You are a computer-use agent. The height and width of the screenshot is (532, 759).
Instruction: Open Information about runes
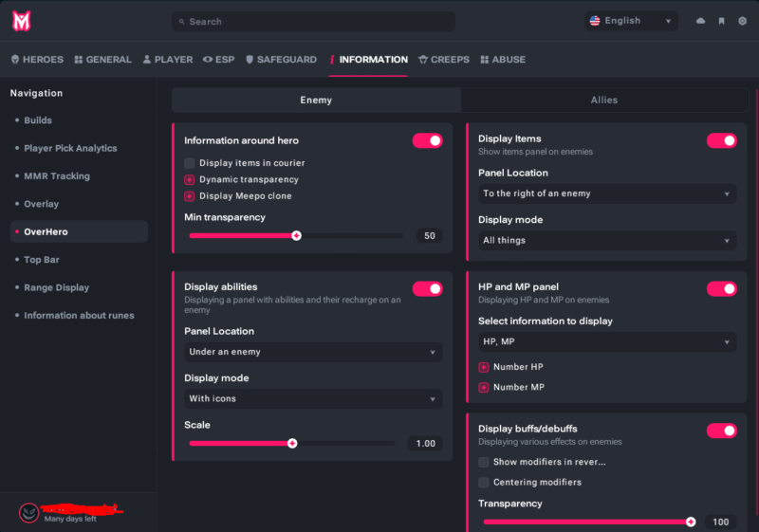click(79, 316)
